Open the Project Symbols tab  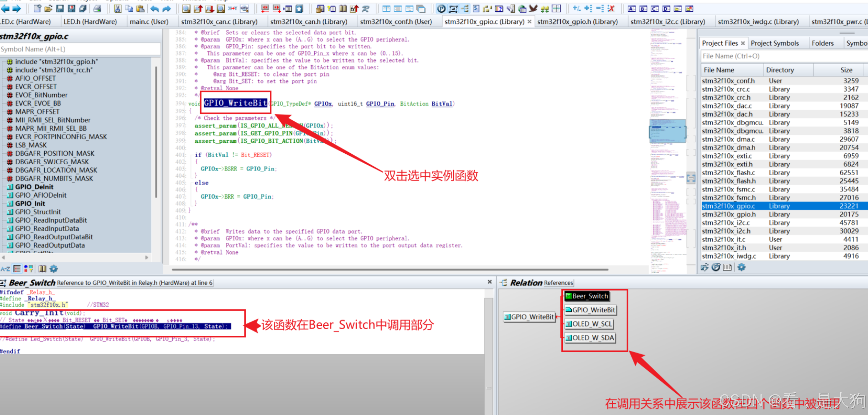point(774,43)
